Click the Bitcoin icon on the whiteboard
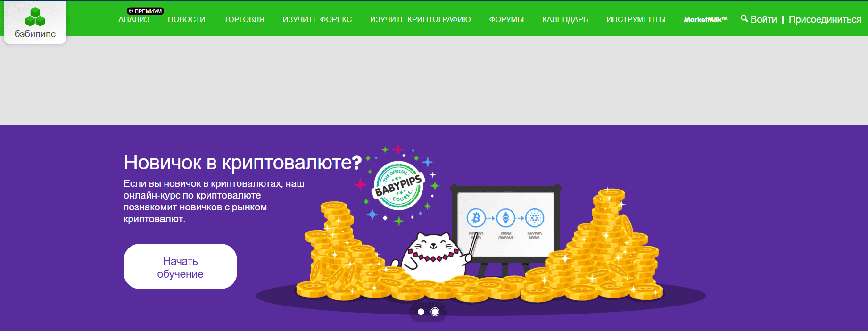Viewport: 868px width, 331px height. [x=476, y=218]
